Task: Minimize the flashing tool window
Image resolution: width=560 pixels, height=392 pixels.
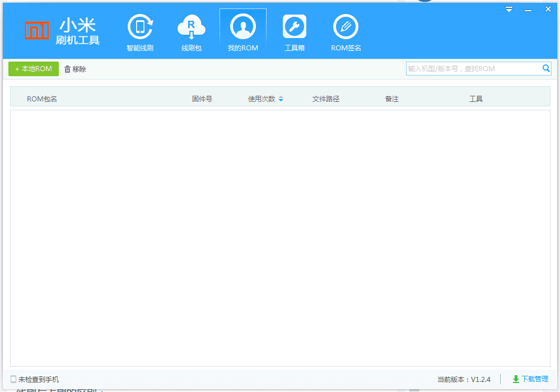Action: point(528,10)
